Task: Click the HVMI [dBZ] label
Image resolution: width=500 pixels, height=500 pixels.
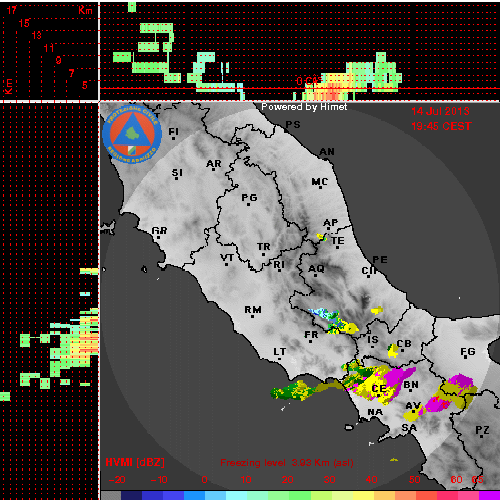Action: (135, 462)
